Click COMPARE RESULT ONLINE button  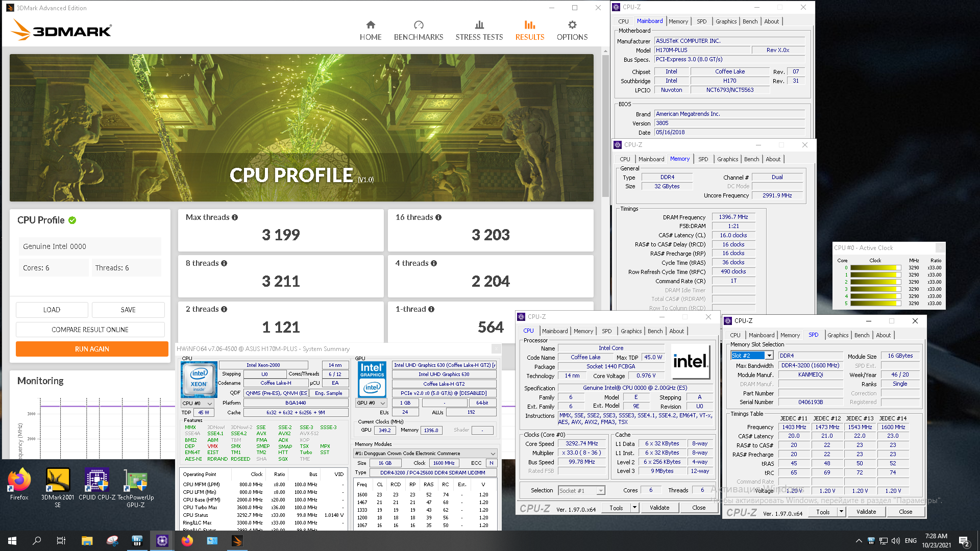(x=90, y=330)
